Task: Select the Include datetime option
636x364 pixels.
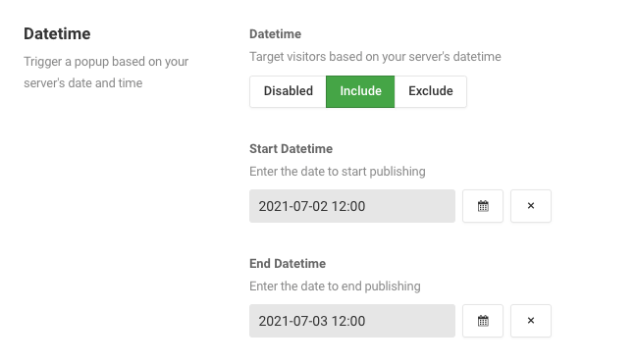Action: [360, 91]
